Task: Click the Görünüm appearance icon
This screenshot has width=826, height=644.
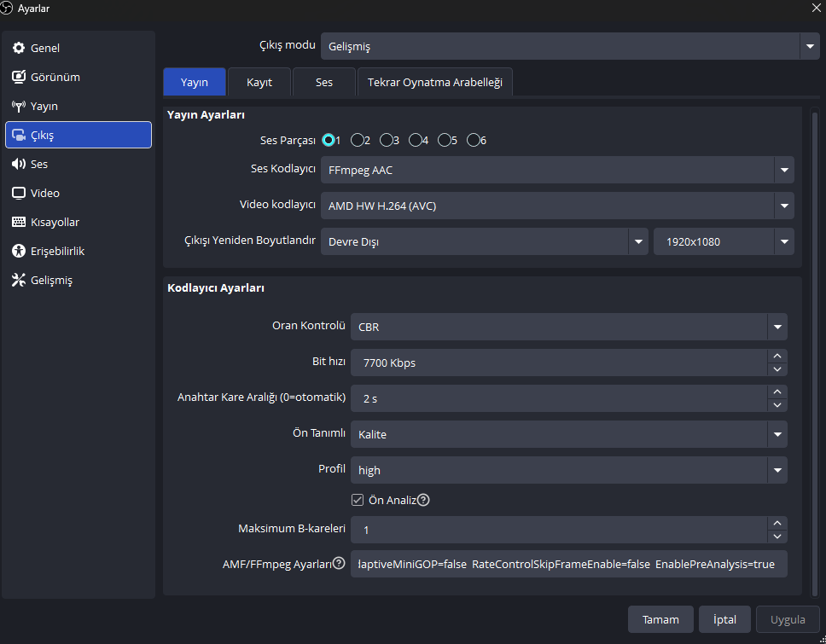Action: coord(19,78)
